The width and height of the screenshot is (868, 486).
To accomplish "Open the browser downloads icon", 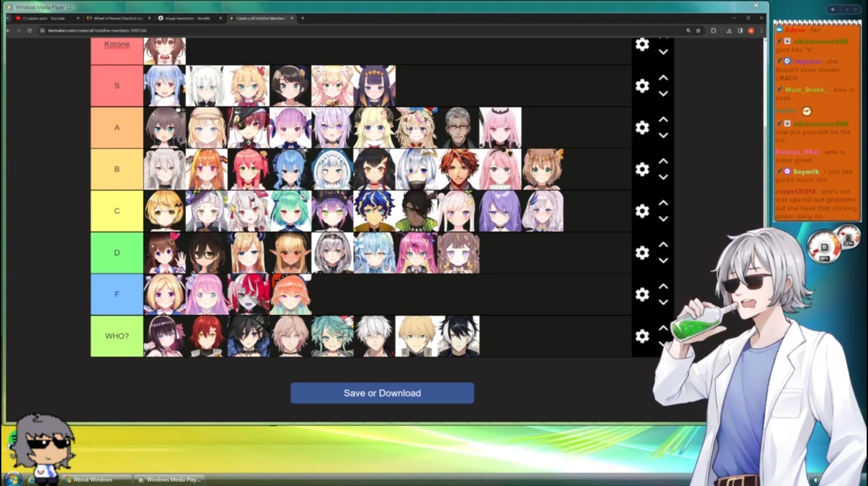I will coord(729,31).
